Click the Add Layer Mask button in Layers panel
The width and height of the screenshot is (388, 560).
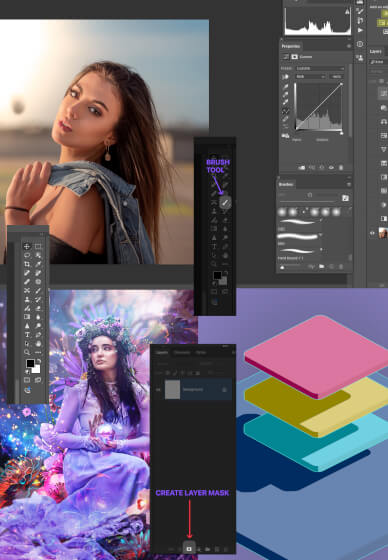[x=189, y=549]
